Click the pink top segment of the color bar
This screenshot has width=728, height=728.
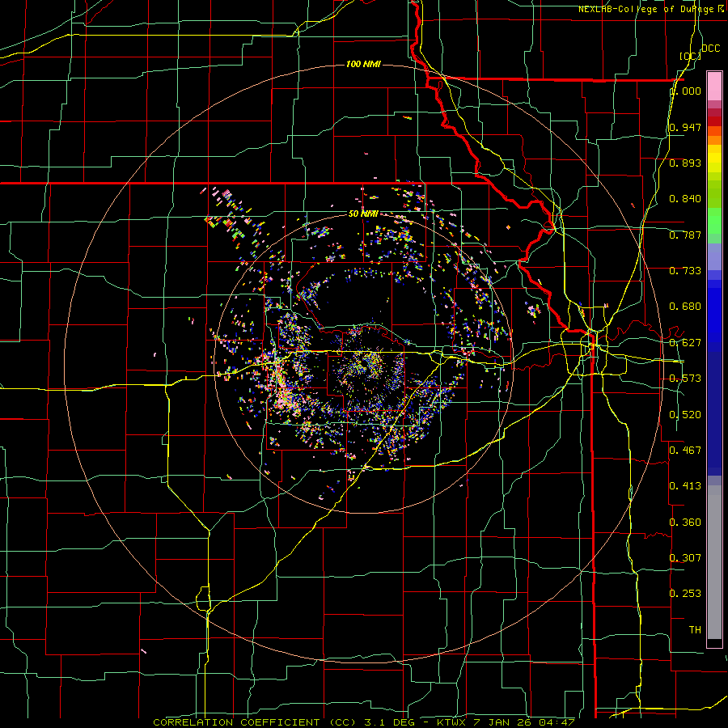pyautogui.click(x=714, y=86)
